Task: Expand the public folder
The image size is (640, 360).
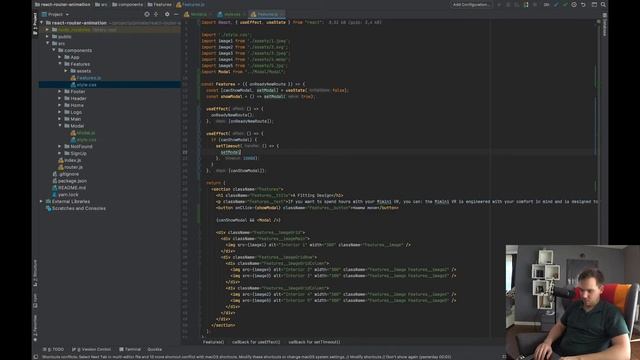Action: pyautogui.click(x=47, y=37)
